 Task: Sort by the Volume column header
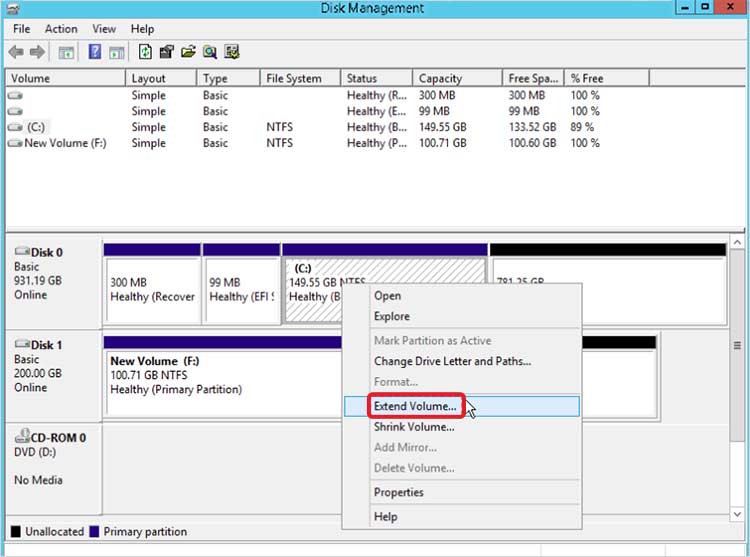click(x=66, y=78)
